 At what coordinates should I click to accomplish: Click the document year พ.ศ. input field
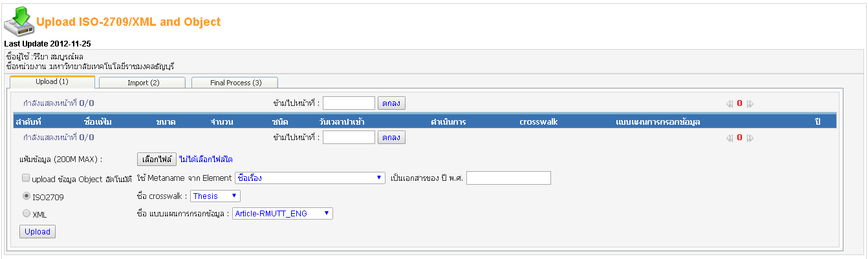(508, 178)
